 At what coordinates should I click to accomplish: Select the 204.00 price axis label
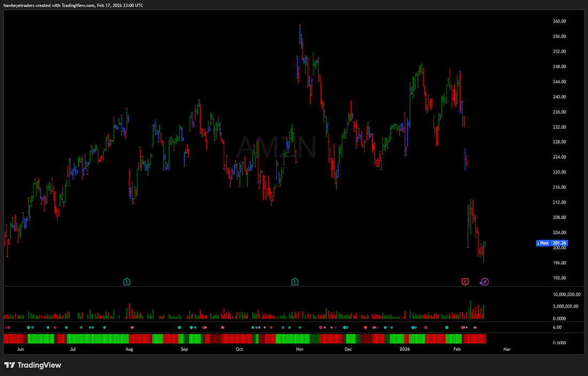(559, 232)
